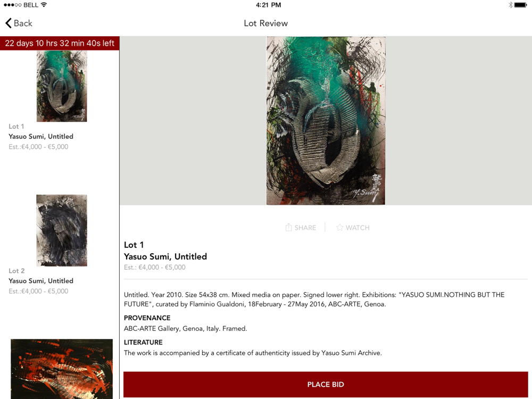The height and width of the screenshot is (399, 532).
Task: Enlarge the main Yasuo Sumi artwork image
Action: pos(326,121)
